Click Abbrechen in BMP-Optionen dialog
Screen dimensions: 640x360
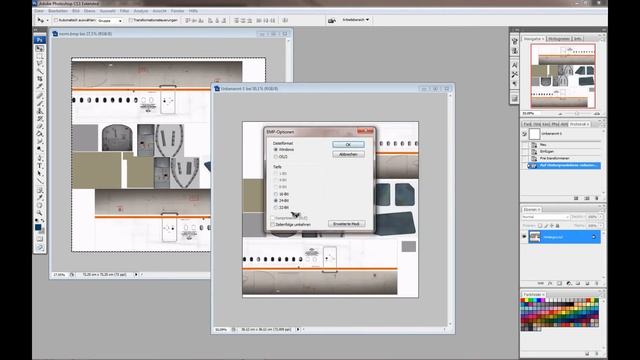coord(348,154)
